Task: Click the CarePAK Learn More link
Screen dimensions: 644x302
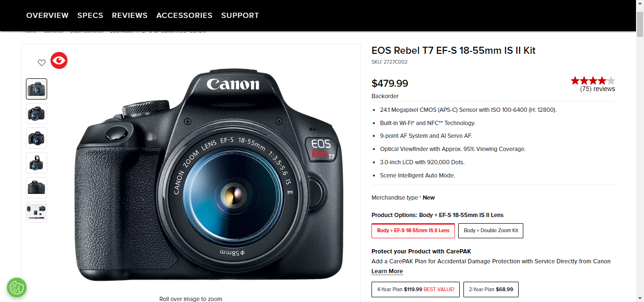Action: pyautogui.click(x=387, y=271)
